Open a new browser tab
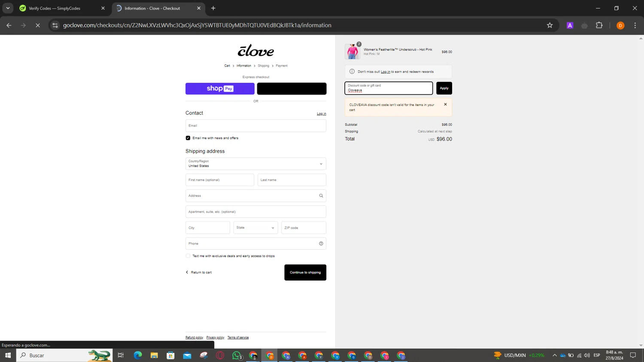Screen dimensions: 644x362 pos(213,8)
